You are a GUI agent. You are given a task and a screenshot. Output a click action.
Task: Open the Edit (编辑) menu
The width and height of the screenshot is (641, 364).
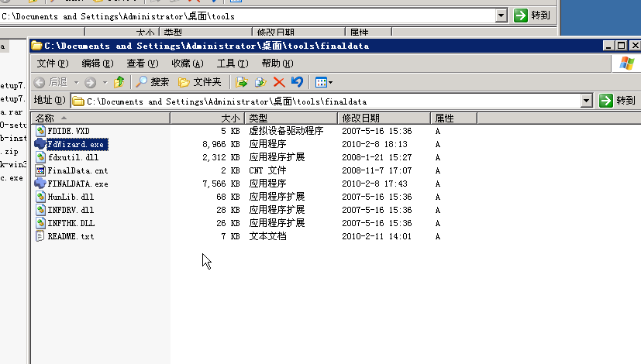(98, 64)
